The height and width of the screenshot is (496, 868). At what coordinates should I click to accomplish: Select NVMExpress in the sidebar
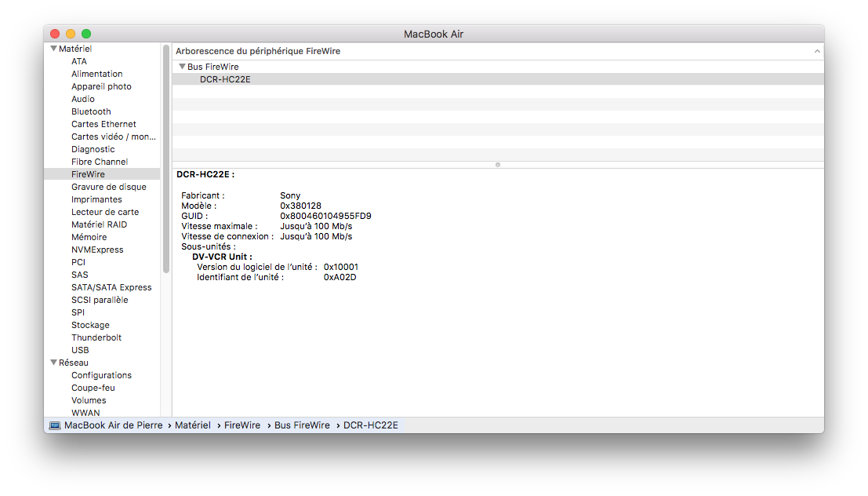(x=97, y=250)
